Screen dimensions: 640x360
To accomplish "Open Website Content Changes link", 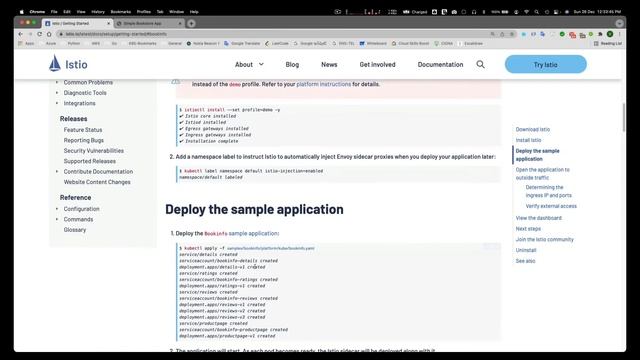I will (97, 182).
